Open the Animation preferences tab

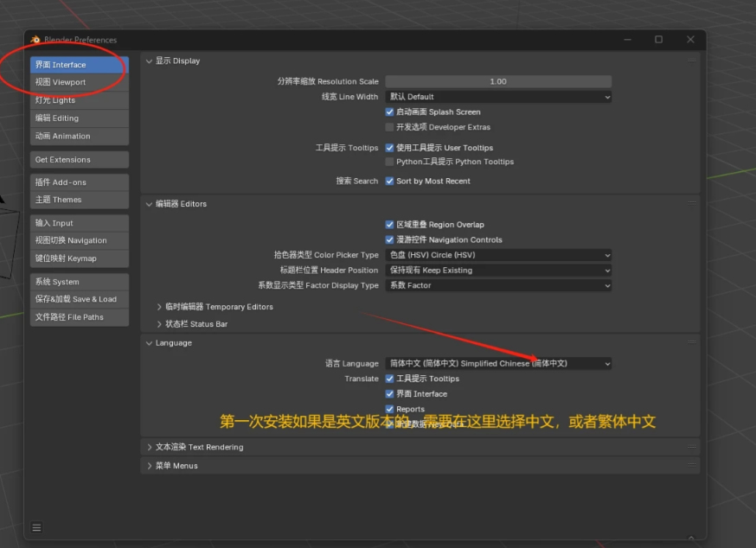(x=80, y=137)
